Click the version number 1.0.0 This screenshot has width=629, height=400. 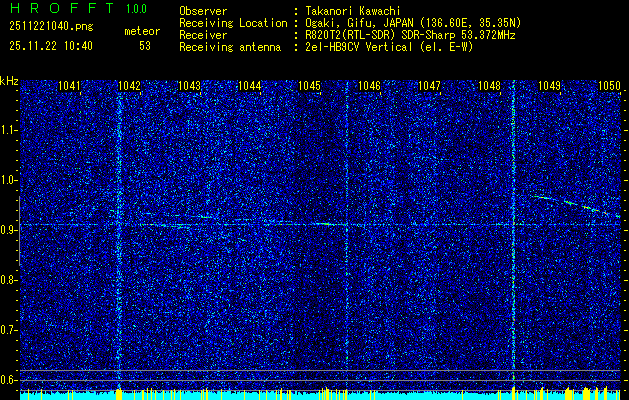coord(136,9)
